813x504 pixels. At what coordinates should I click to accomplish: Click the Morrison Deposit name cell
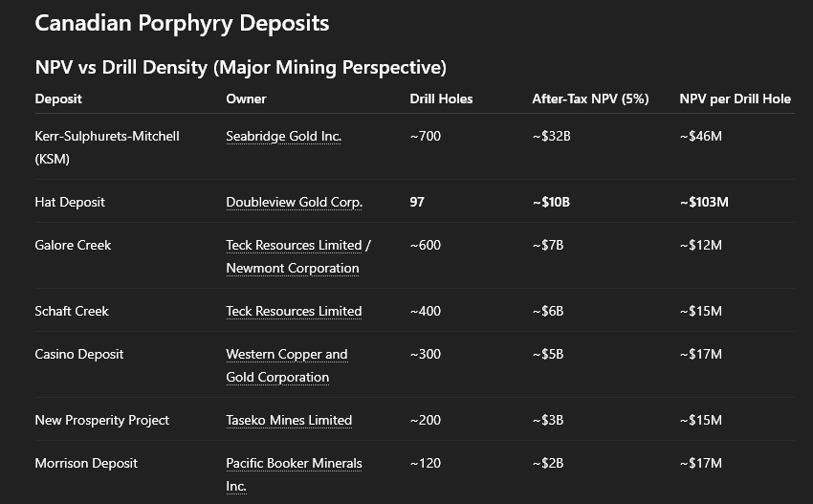tap(86, 464)
